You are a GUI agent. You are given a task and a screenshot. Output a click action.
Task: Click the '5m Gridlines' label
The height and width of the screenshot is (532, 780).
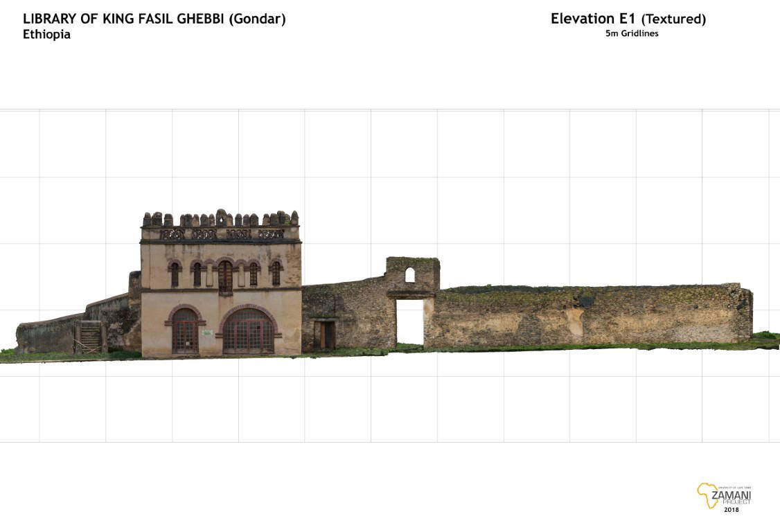tap(631, 33)
